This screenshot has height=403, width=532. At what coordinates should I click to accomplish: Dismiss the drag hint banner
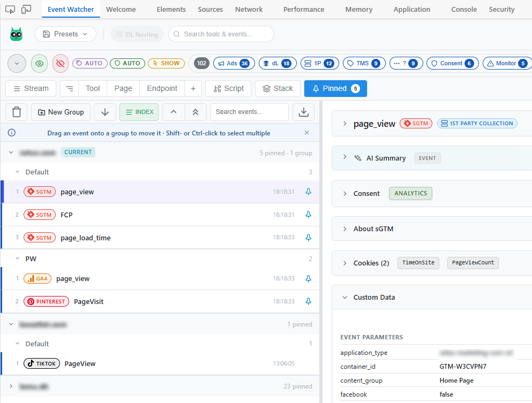[x=306, y=133]
